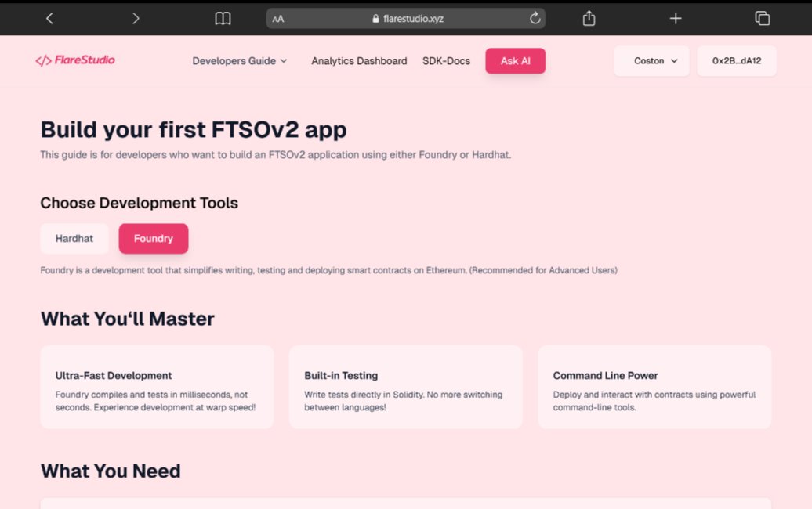Open the Coston network dropdown
Viewport: 812px width, 509px height.
pyautogui.click(x=651, y=61)
